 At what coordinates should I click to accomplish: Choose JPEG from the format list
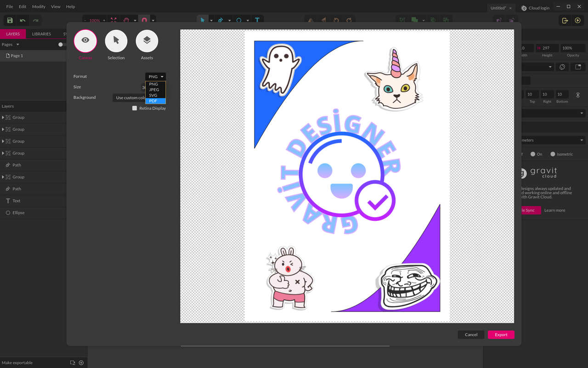pyautogui.click(x=155, y=90)
